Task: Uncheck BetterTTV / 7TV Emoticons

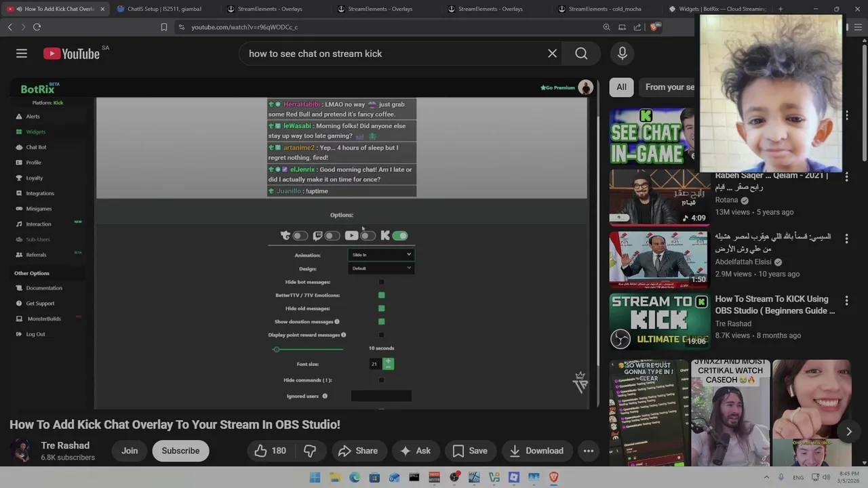Action: coord(381,295)
